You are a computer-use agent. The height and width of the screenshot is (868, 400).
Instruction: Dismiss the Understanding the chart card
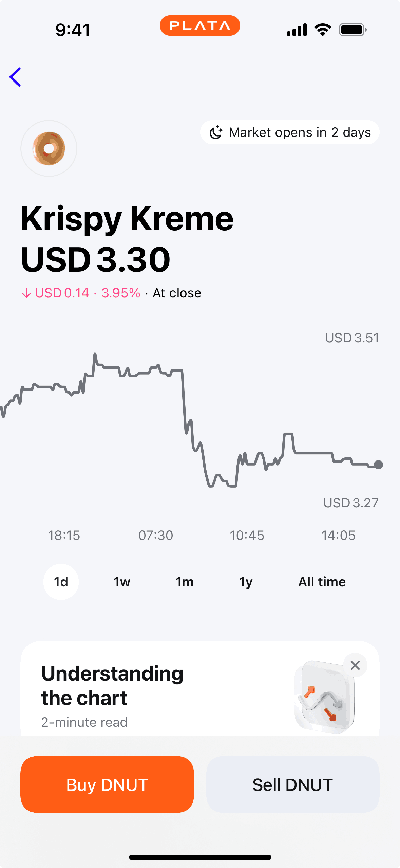tap(355, 665)
